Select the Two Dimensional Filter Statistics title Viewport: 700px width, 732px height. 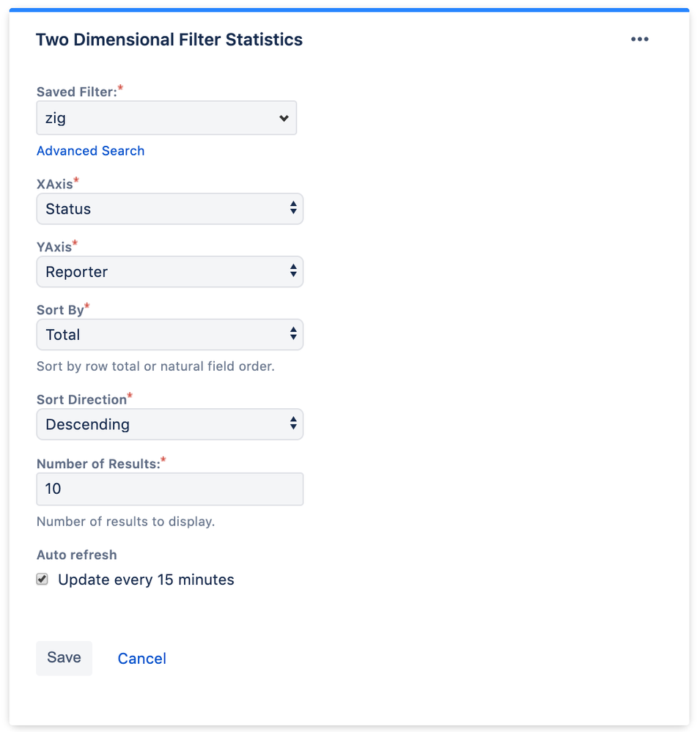point(169,40)
